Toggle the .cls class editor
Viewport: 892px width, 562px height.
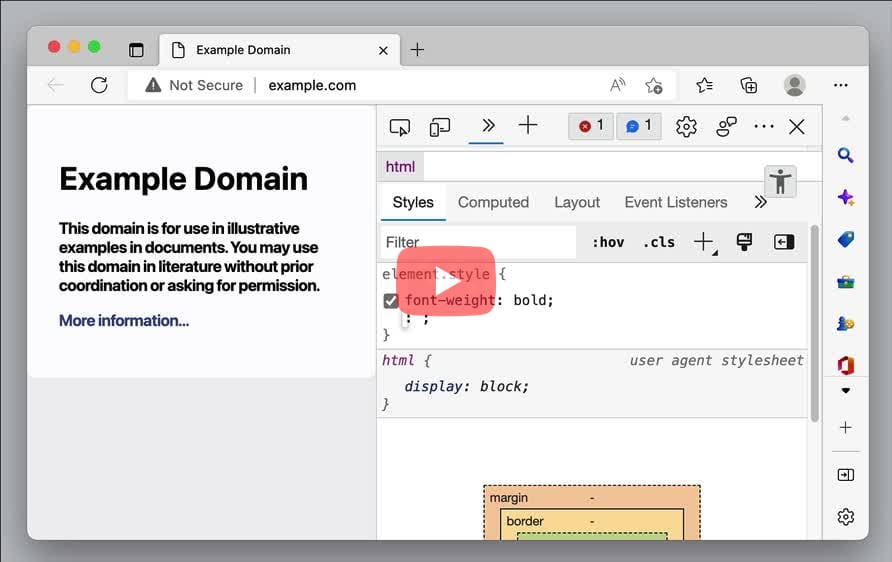click(659, 242)
